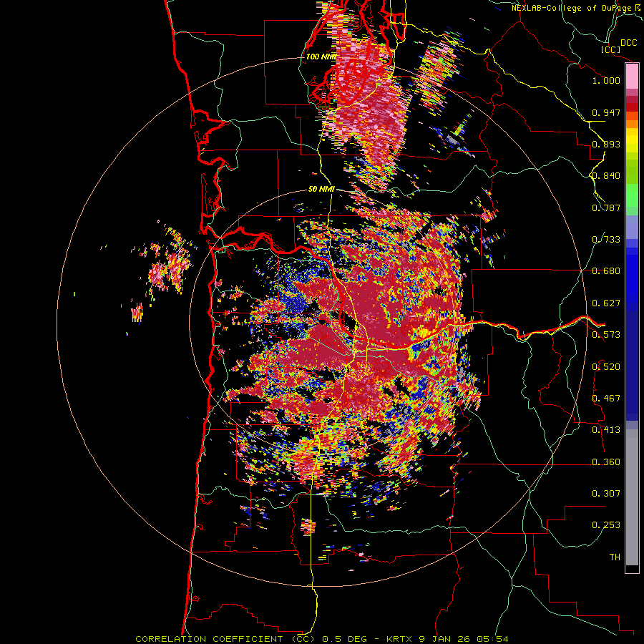Select the 0.627 value on the color scale
Viewport: 644px width, 644px height.
606,303
